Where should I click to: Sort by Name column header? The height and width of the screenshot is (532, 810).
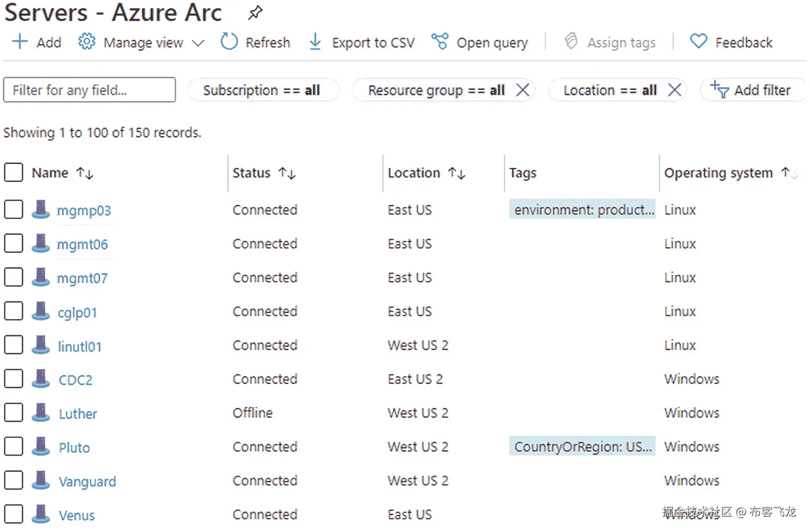tap(85, 173)
